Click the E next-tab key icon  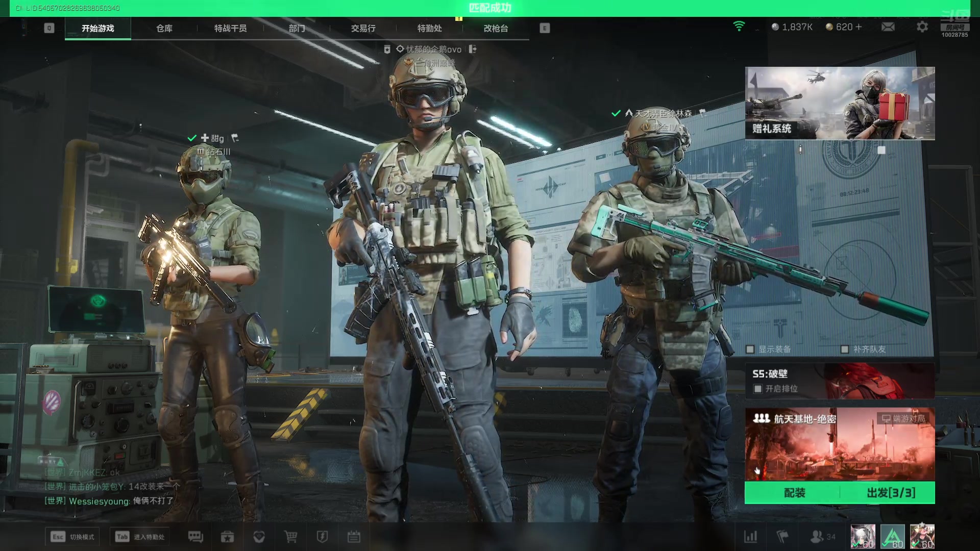pyautogui.click(x=545, y=28)
